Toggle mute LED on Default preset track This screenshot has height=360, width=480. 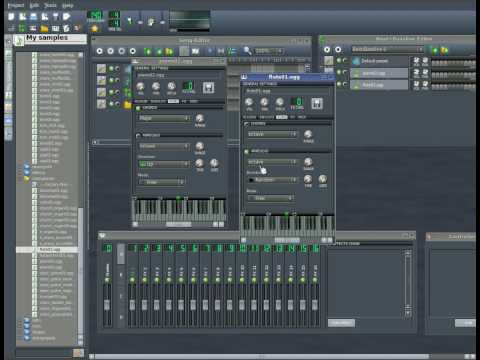[339, 60]
